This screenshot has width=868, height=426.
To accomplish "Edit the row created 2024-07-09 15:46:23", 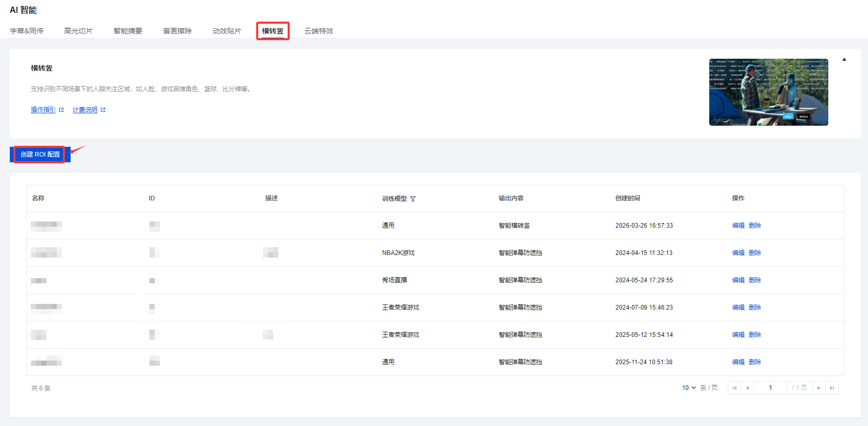I will [x=738, y=308].
